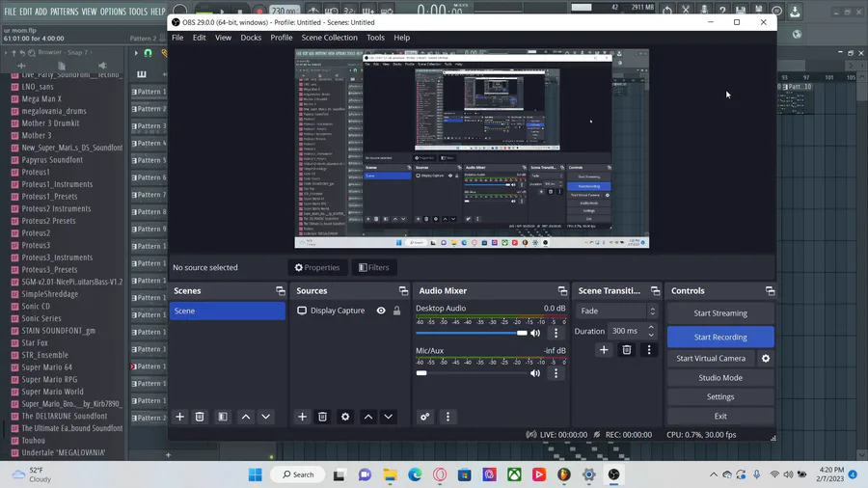Open the Tools menu in OBS
The height and width of the screenshot is (488, 868).
(x=375, y=38)
